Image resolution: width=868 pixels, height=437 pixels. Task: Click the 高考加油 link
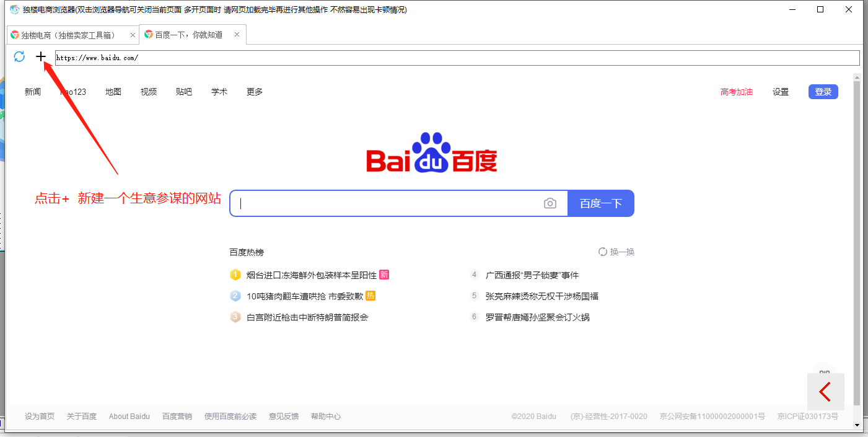pyautogui.click(x=736, y=92)
